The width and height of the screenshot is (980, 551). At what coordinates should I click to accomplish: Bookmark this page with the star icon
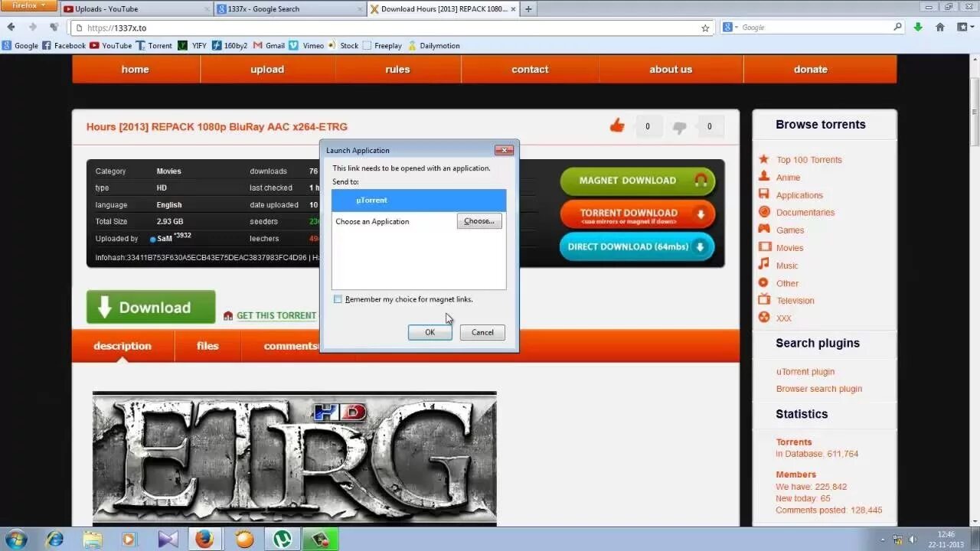tap(705, 28)
